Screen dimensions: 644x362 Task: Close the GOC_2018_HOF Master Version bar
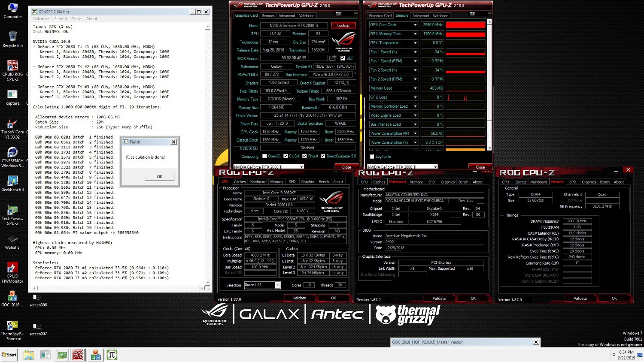tap(536, 342)
